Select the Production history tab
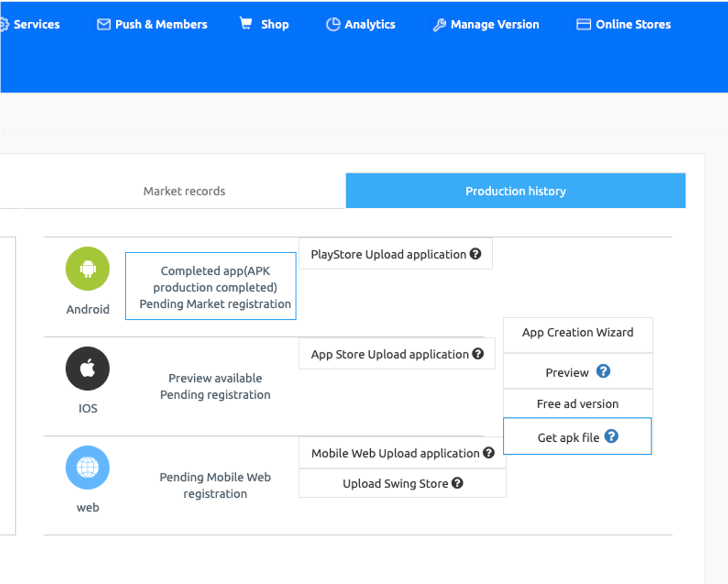 [515, 191]
